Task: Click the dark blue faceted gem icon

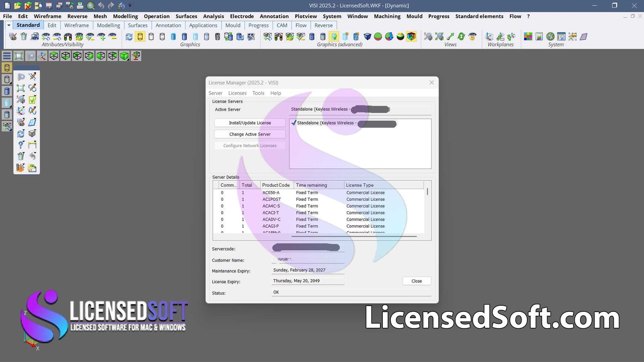Action: [x=367, y=37]
